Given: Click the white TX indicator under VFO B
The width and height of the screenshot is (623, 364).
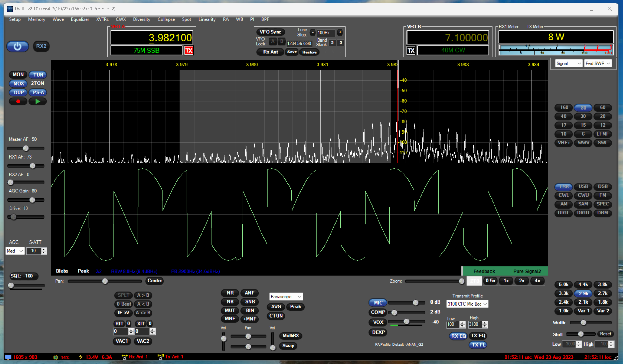Looking at the screenshot, I should (x=411, y=51).
